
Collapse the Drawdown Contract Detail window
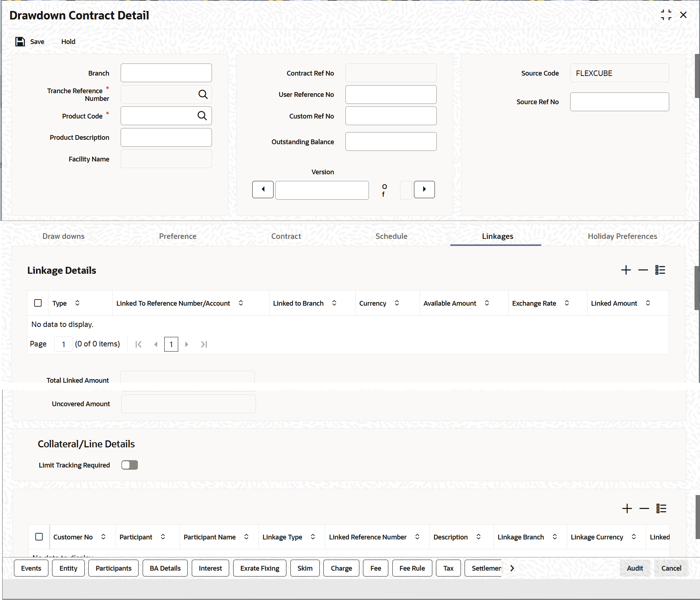pyautogui.click(x=666, y=15)
